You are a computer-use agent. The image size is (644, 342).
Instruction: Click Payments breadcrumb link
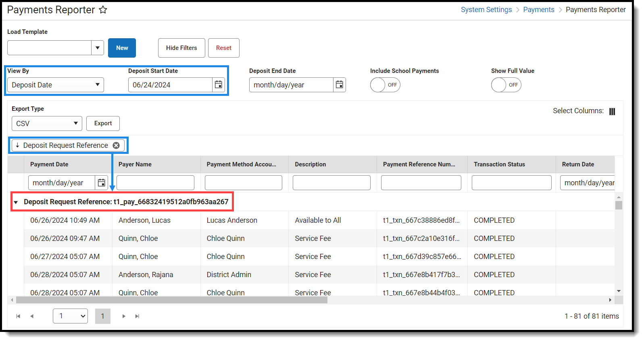click(x=539, y=10)
